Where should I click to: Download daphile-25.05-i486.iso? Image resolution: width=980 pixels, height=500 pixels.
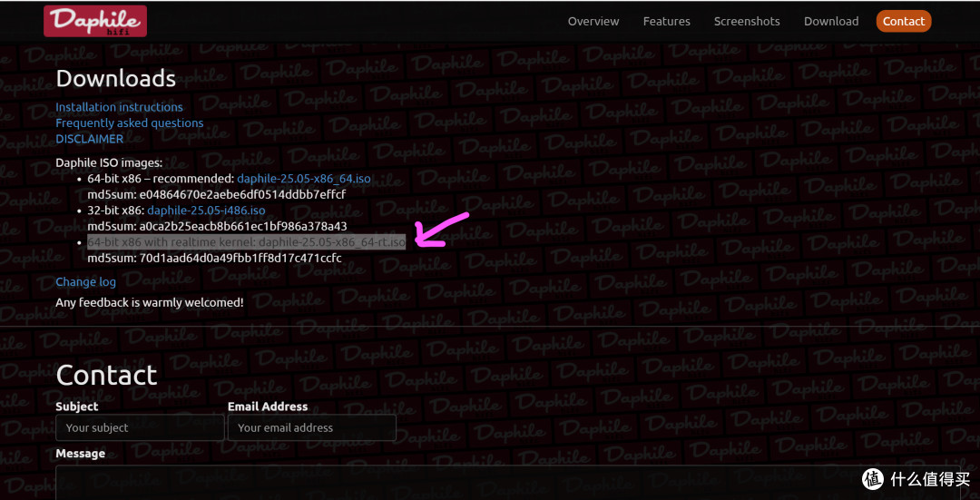[206, 211]
